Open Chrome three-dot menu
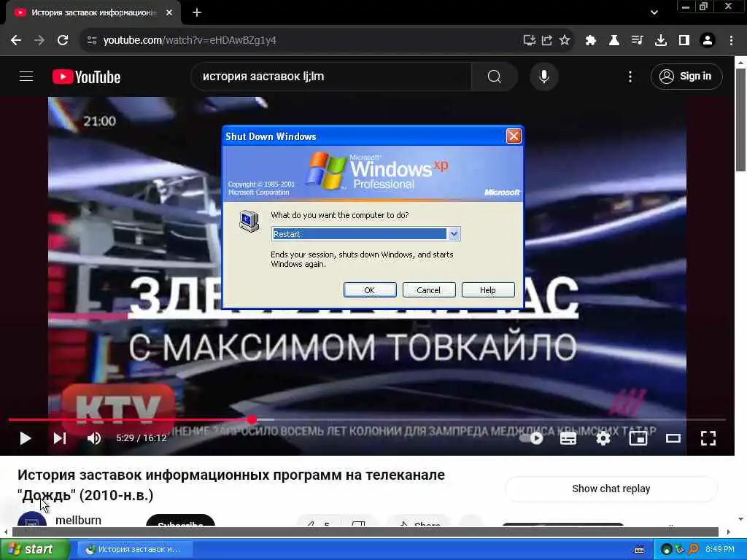 tap(731, 40)
